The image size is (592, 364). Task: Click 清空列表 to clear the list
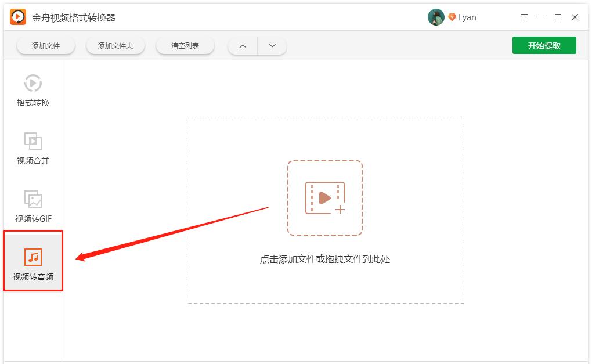(185, 45)
